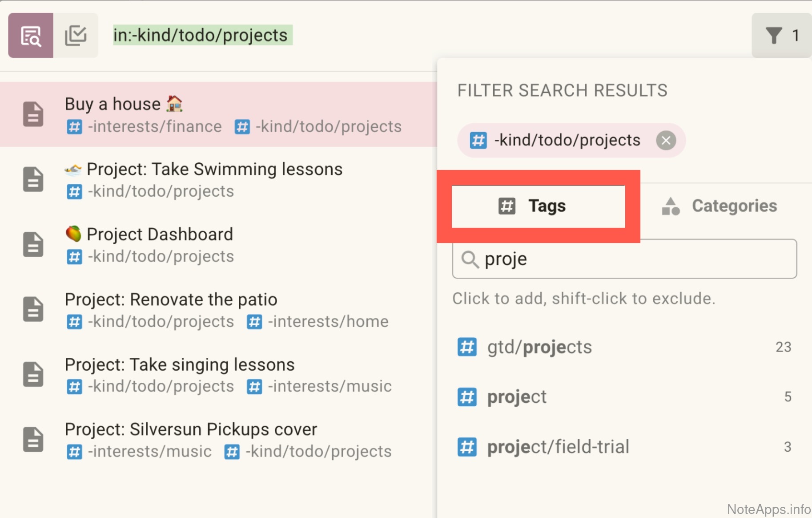Screen dimensions: 812x518
Task: Click the in:-kind/todo/projects search text
Action: (201, 36)
